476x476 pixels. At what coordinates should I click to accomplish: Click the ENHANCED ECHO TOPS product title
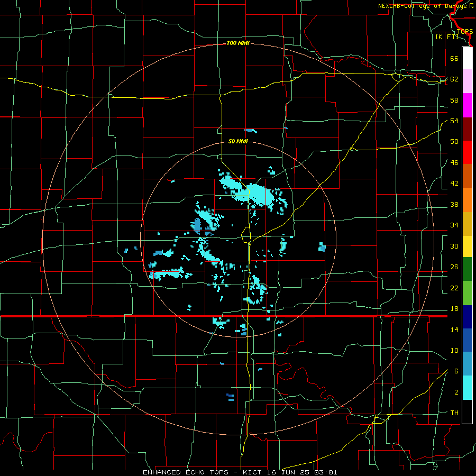click(x=186, y=472)
